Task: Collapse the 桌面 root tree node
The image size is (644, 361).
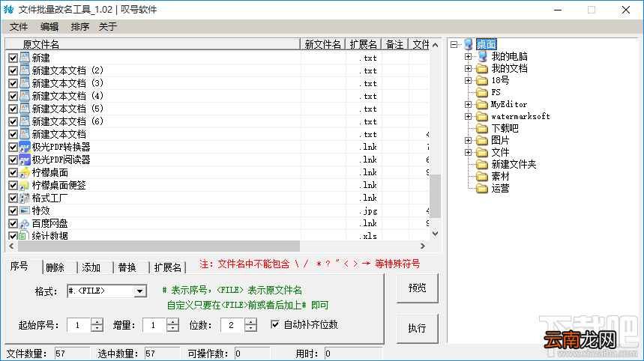Action: pos(454,44)
